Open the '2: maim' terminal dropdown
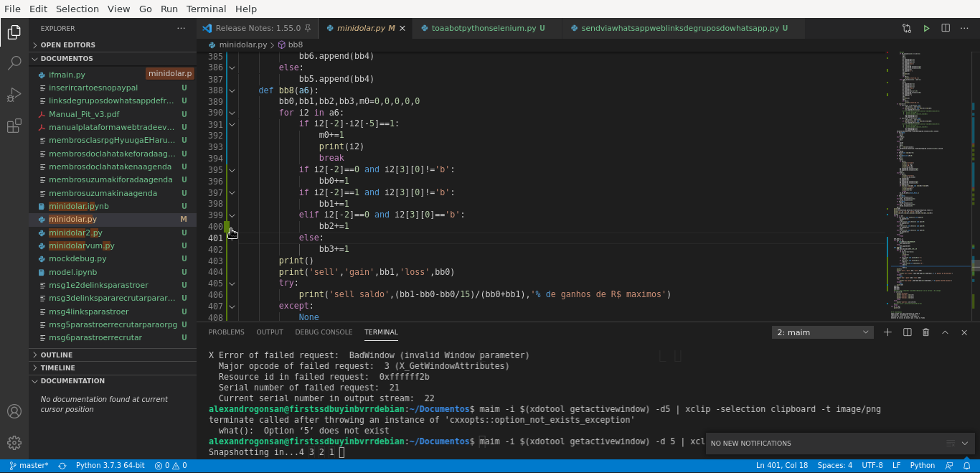Screen dimensions: 980x473 (822, 332)
